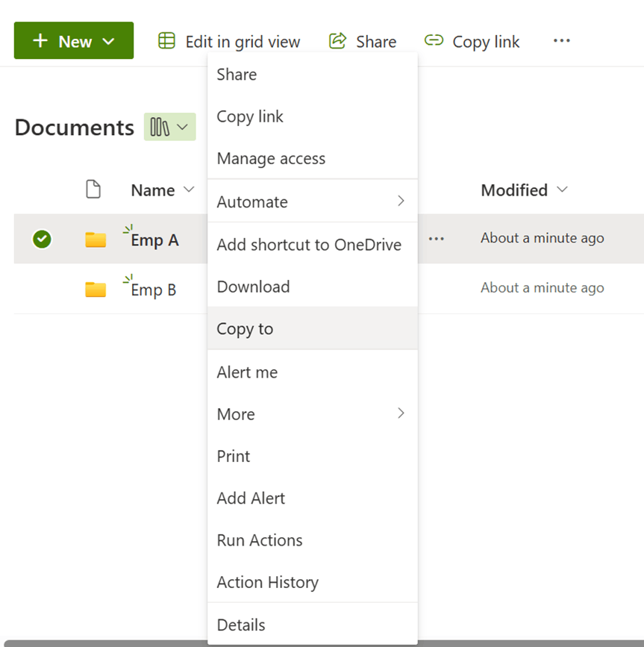Click Emp A row ellipsis actions
This screenshot has width=644, height=647.
pos(436,239)
